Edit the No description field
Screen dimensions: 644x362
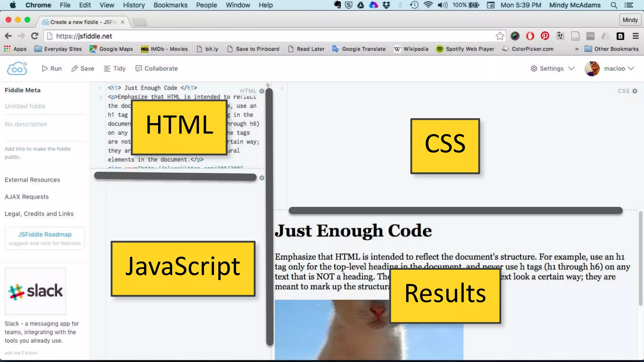coord(45,124)
